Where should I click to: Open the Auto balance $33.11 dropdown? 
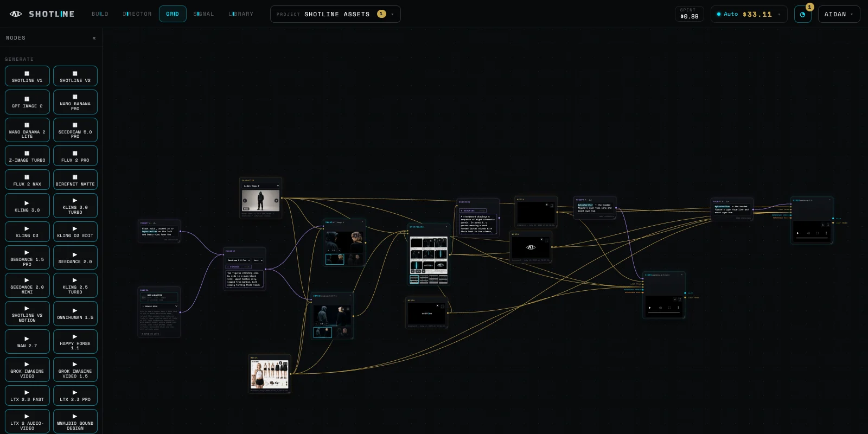pos(748,14)
